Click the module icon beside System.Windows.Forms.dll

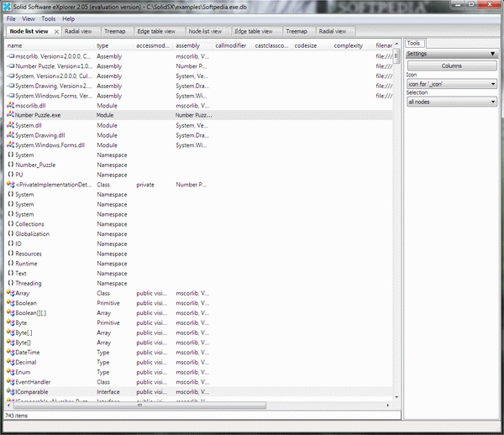pos(11,145)
